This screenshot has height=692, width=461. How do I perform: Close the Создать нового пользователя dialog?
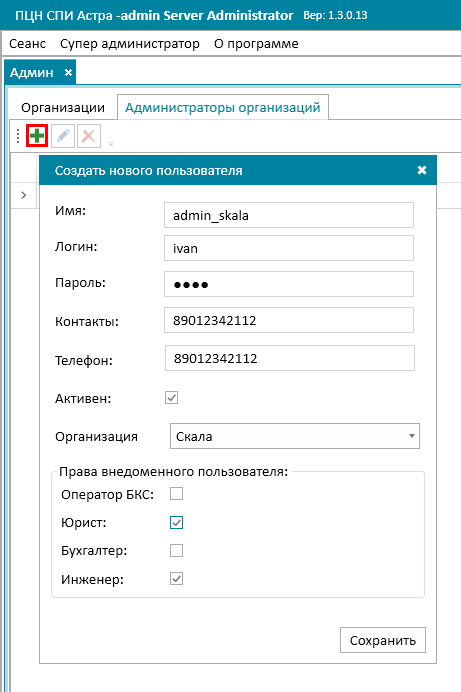[422, 170]
